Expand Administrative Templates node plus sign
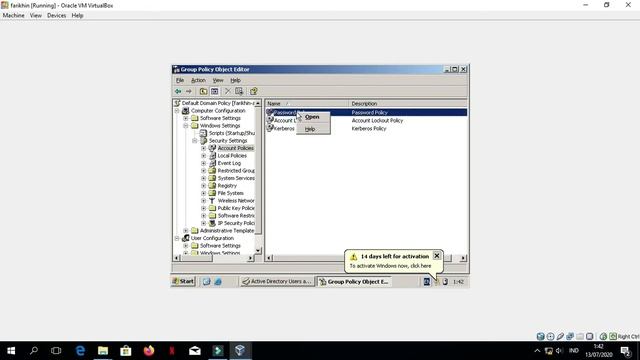The height and width of the screenshot is (360, 640). point(186,231)
